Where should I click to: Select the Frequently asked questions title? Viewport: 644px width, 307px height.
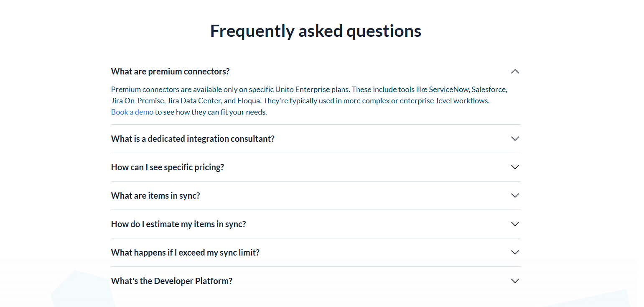[316, 31]
